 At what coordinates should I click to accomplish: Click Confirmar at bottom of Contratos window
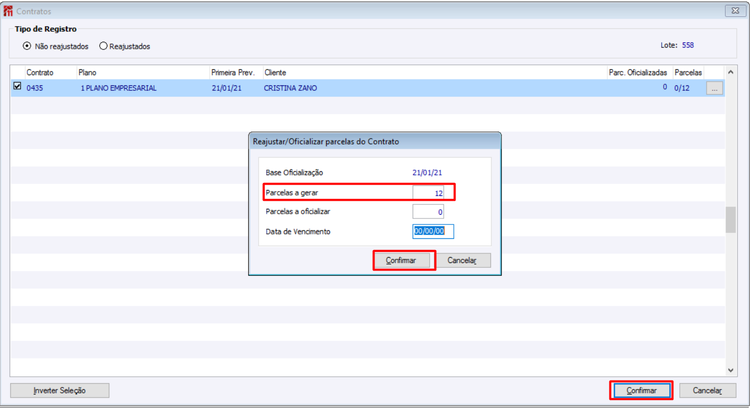click(x=641, y=390)
